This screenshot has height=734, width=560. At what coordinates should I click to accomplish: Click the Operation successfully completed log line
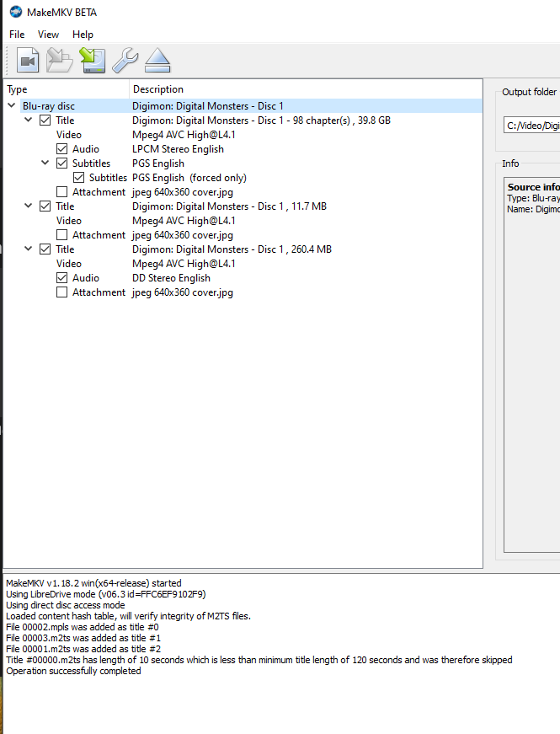[73, 671]
